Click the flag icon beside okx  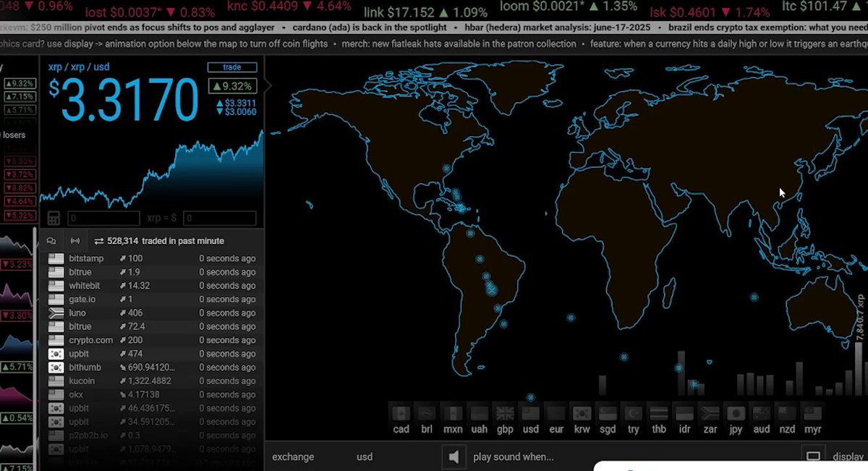[56, 394]
